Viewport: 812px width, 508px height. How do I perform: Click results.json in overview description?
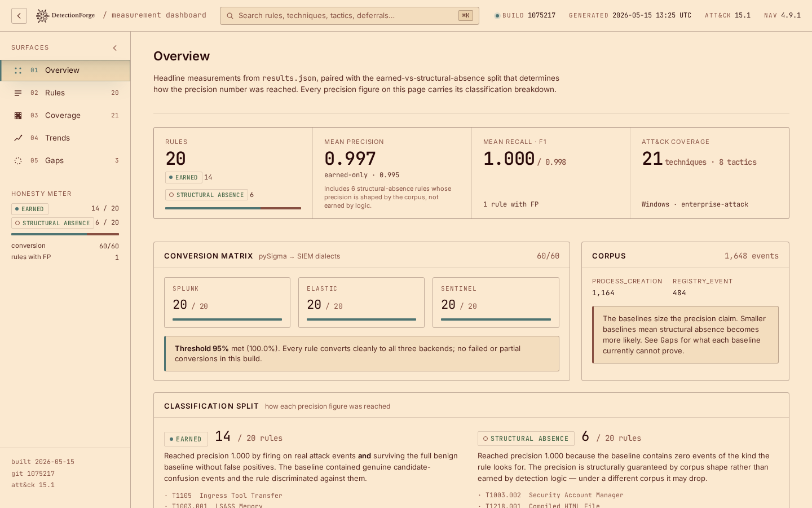click(x=289, y=78)
